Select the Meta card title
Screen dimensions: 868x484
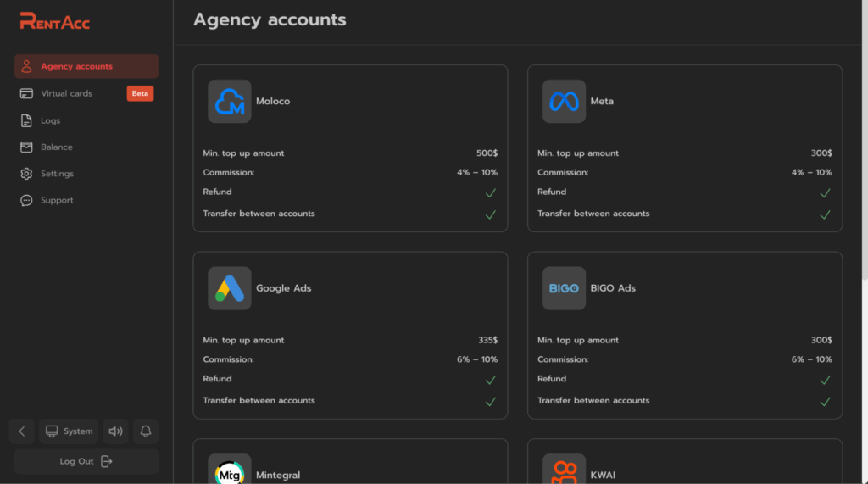(602, 102)
